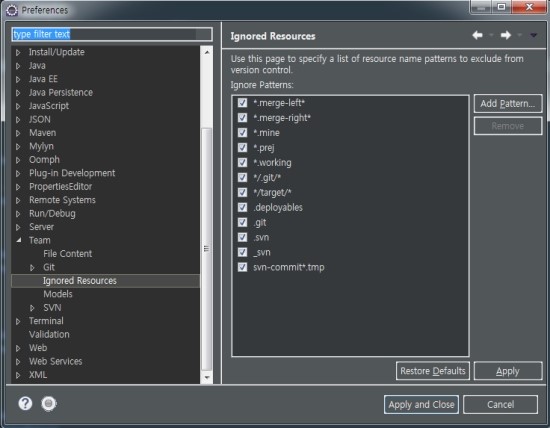Toggle the *.mine pattern checkbox
Image resolution: width=550 pixels, height=428 pixels.
(x=242, y=133)
